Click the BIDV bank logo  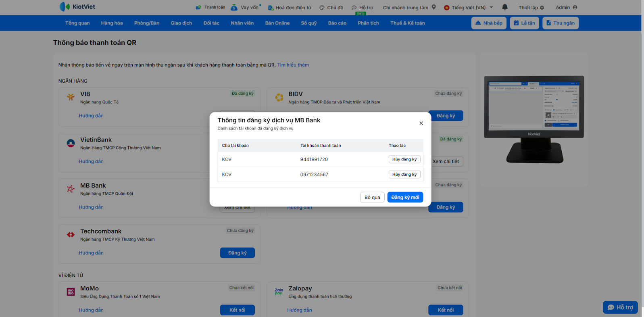coord(279,97)
